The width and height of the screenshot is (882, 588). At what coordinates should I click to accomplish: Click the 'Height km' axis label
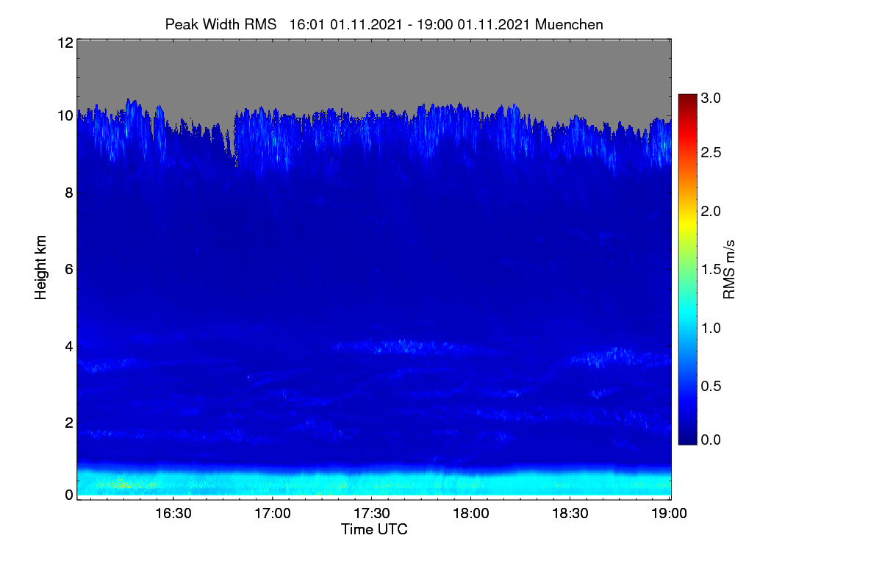[41, 268]
